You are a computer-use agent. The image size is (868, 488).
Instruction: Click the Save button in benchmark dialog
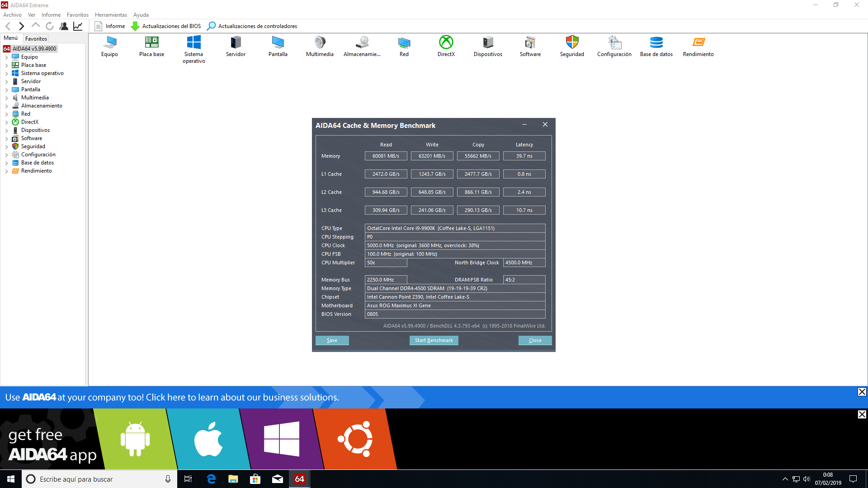coord(332,340)
